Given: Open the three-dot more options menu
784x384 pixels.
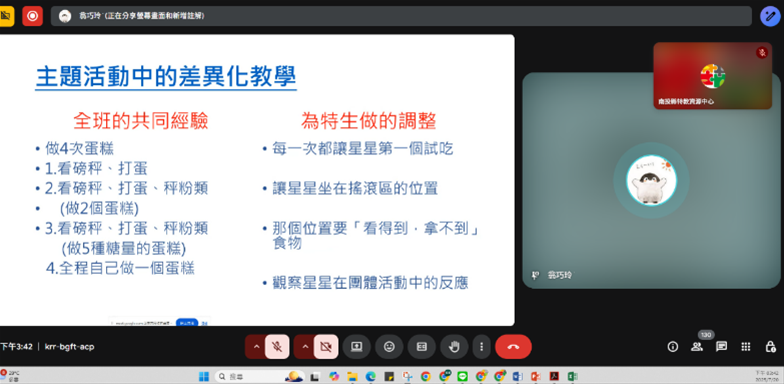Looking at the screenshot, I should click(x=482, y=346).
